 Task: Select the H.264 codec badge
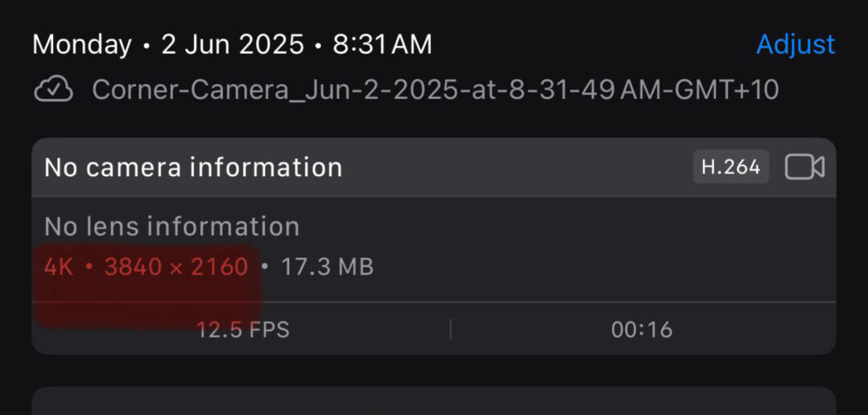click(x=730, y=167)
